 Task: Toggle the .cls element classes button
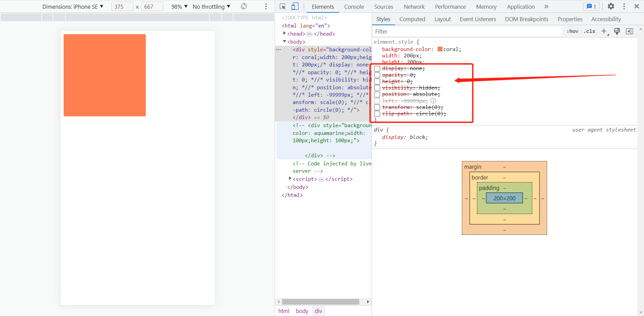[589, 31]
